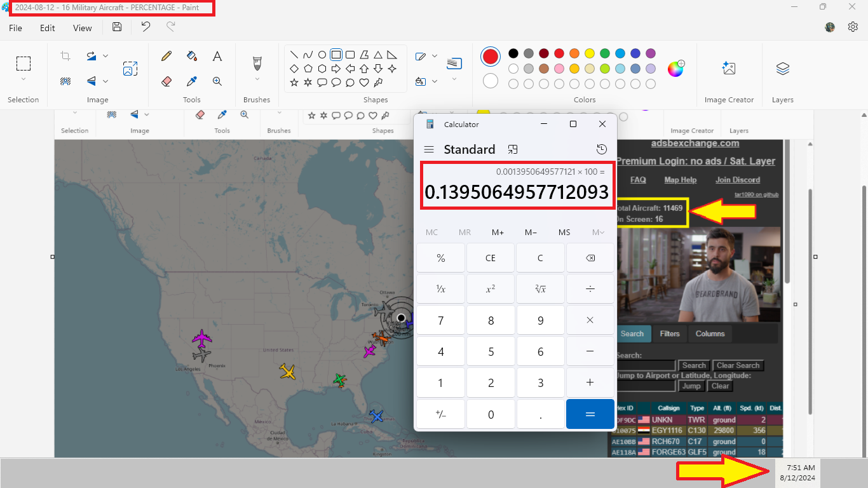
Task: Pick the yellow color swatch in Colors palette
Action: [590, 53]
